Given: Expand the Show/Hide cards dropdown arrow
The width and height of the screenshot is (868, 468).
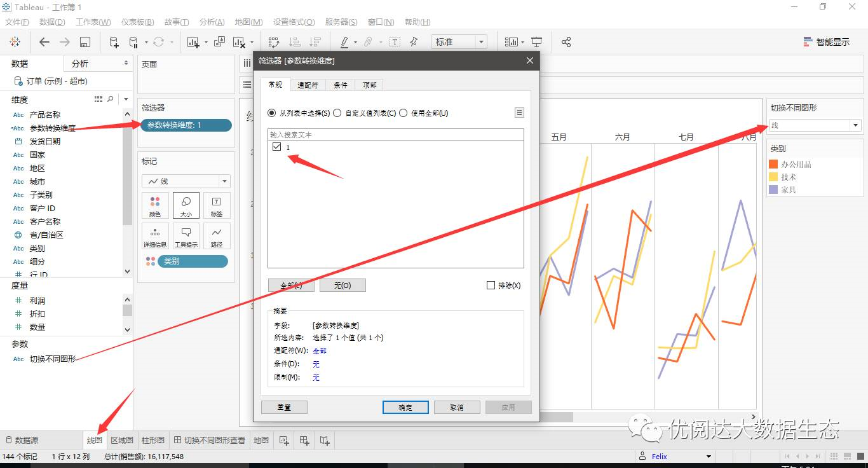Looking at the screenshot, I should [522, 43].
